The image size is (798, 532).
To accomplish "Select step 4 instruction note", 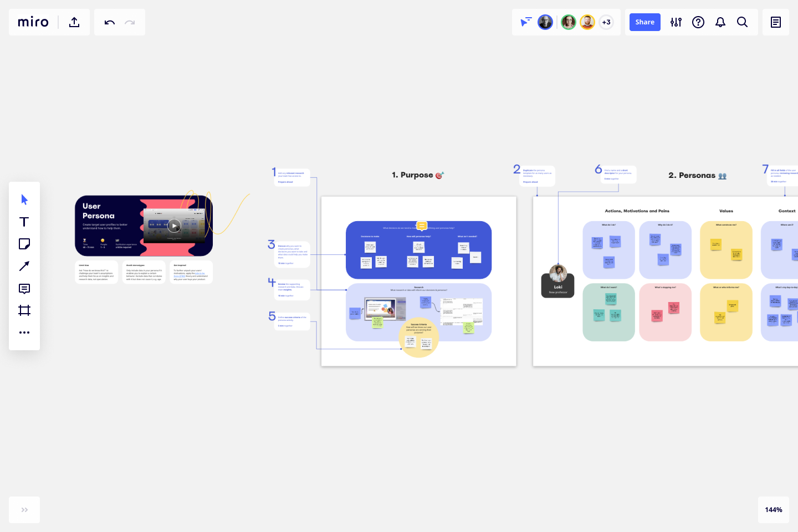I will (292, 290).
